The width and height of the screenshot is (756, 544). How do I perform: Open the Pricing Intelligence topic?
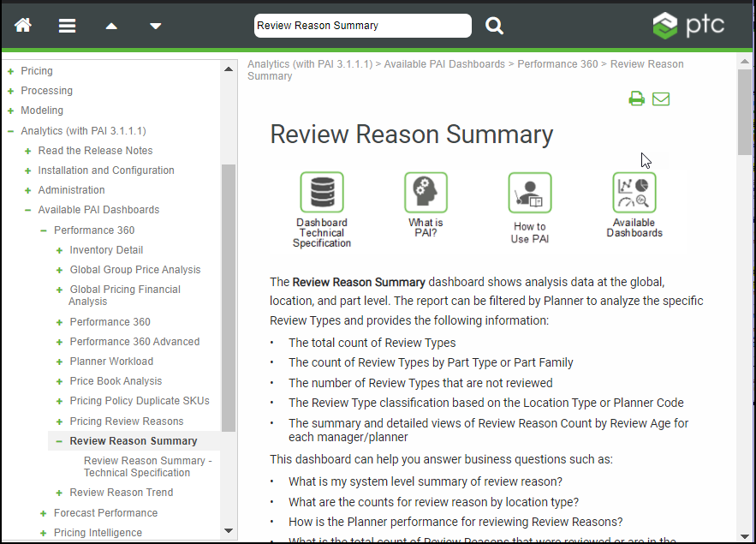[x=98, y=532]
